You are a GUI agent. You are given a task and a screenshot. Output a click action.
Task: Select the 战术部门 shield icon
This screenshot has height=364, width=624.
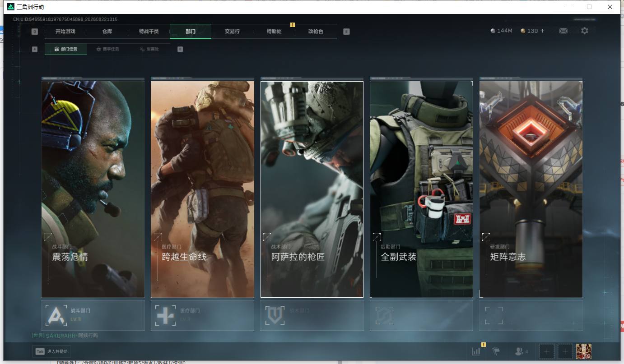275,315
